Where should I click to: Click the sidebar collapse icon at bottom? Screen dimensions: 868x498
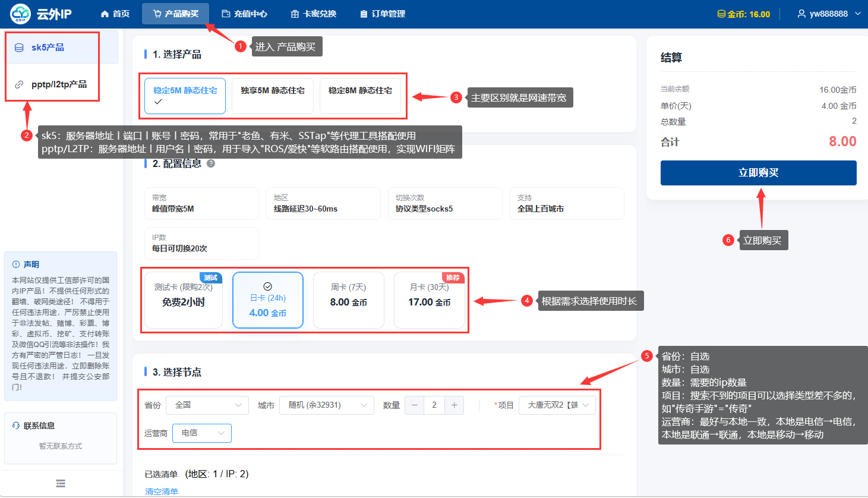point(61,483)
